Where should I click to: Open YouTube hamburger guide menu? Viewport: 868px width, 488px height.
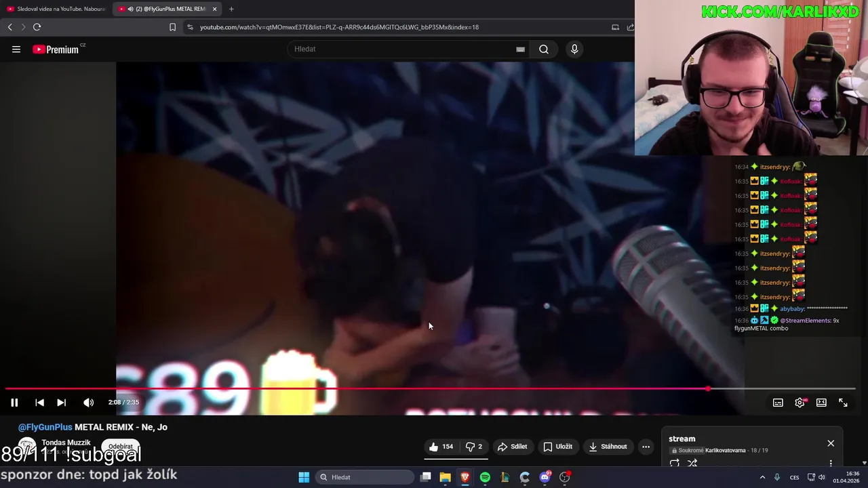click(16, 49)
